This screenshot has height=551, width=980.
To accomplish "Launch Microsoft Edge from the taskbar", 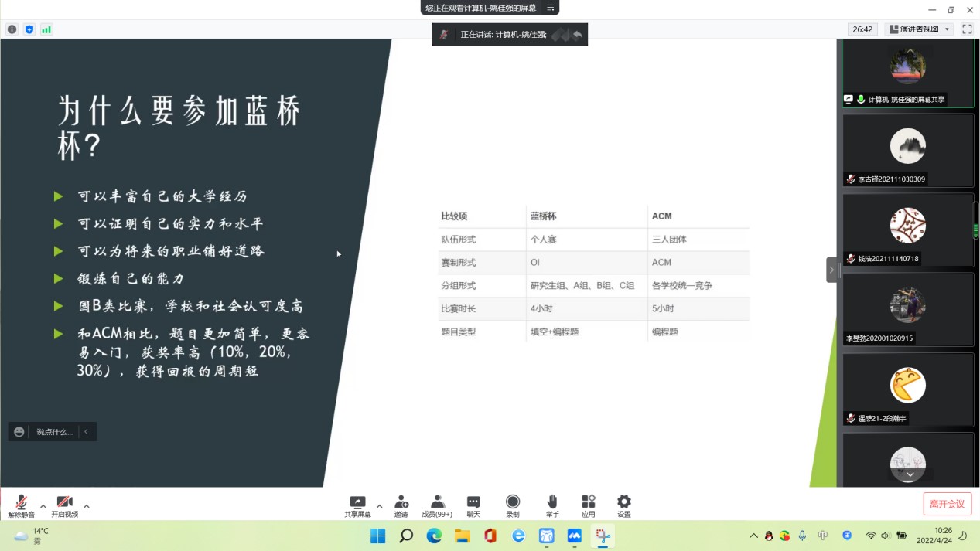I will (434, 536).
